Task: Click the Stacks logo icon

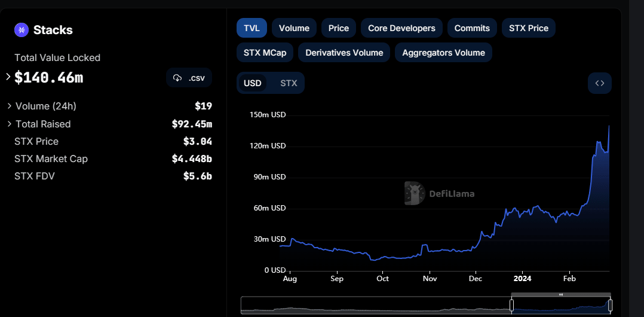Action: pos(22,30)
